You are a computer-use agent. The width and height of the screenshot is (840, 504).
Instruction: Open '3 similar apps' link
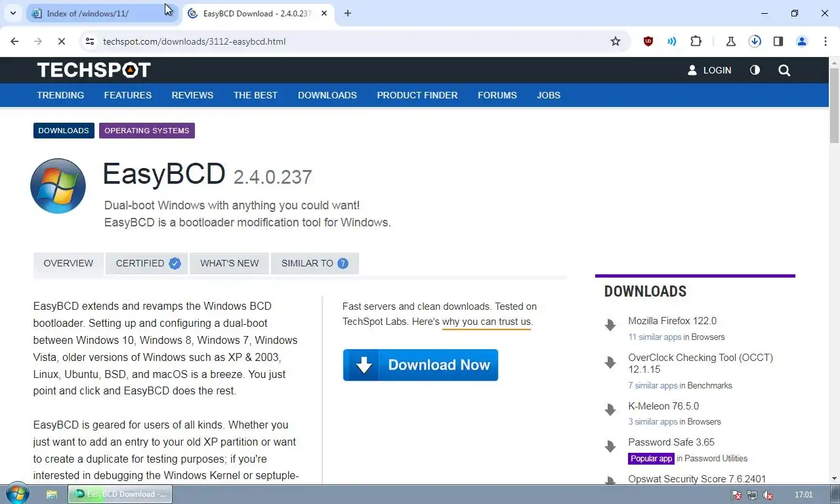tap(652, 421)
